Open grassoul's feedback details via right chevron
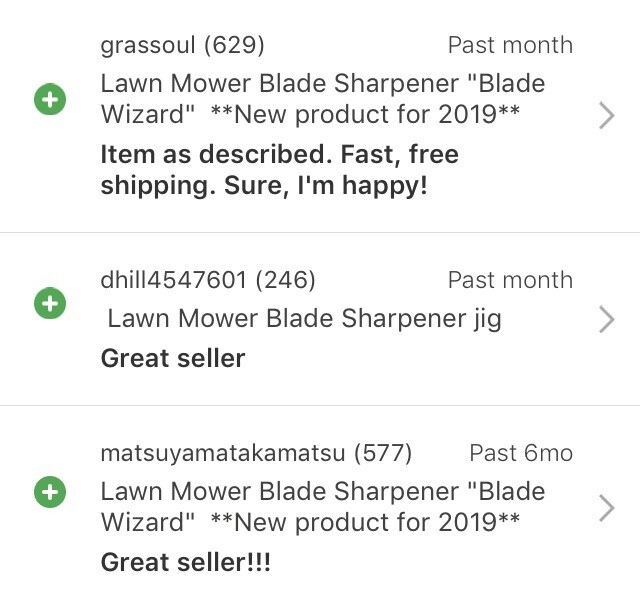 pyautogui.click(x=605, y=116)
